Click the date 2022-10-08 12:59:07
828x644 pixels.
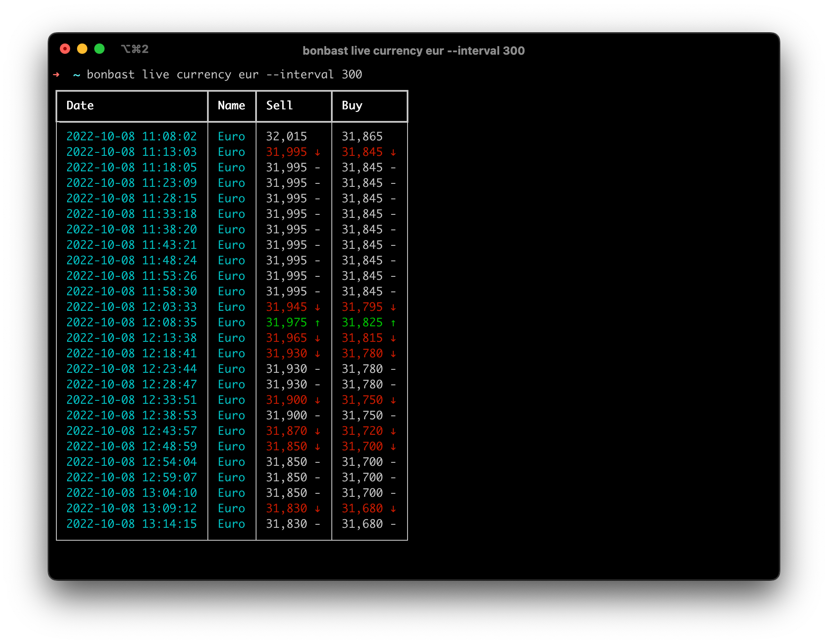click(x=132, y=477)
